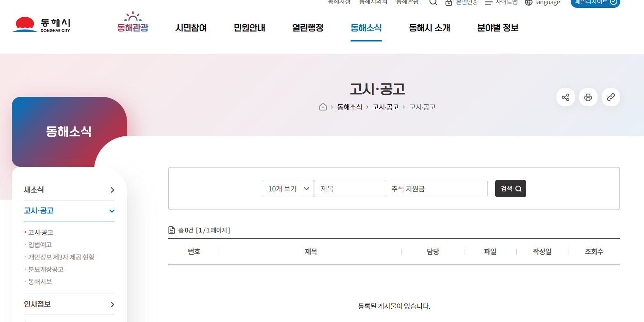Click the 동해소식 sidebar title banner
The height and width of the screenshot is (322, 644).
[x=69, y=132]
